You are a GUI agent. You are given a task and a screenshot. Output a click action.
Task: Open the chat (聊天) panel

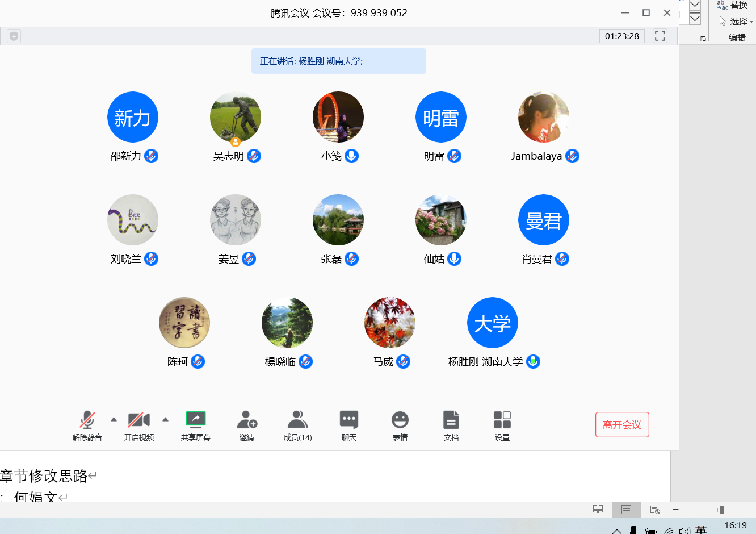tap(349, 420)
